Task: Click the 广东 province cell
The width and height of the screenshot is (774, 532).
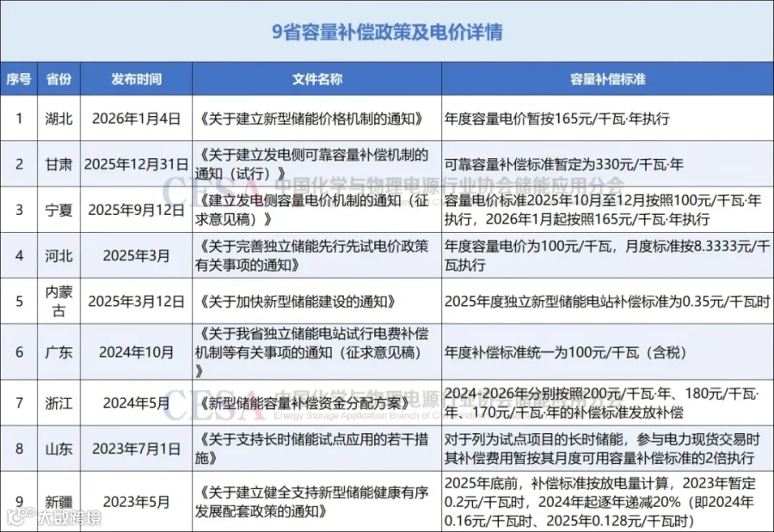Action: (x=58, y=352)
